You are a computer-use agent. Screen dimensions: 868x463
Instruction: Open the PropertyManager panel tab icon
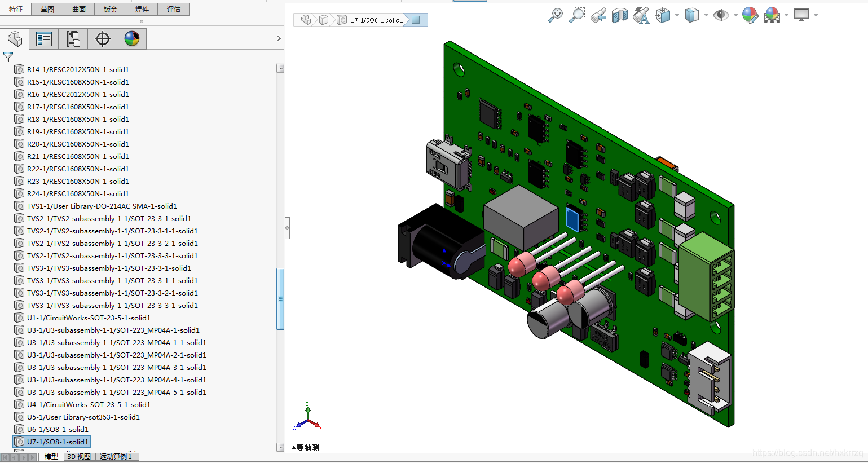click(x=44, y=39)
